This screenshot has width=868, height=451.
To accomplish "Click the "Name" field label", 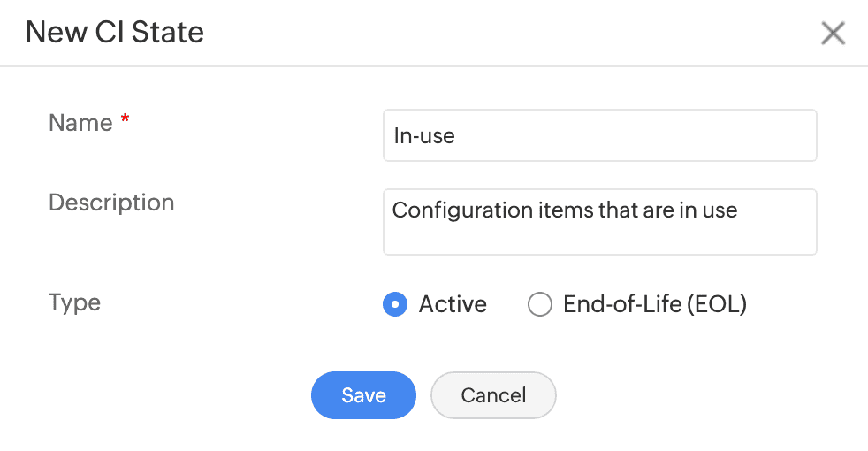I will [80, 123].
